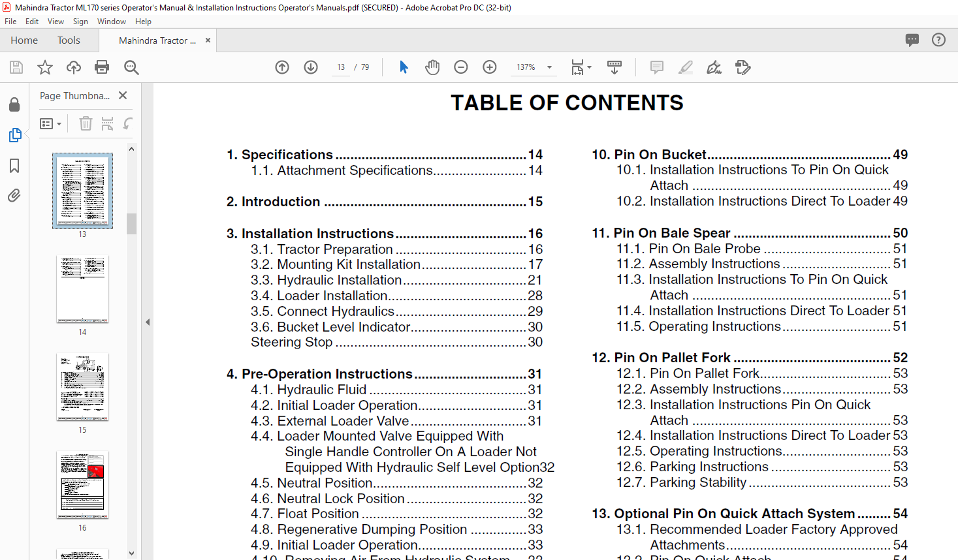The width and height of the screenshot is (958, 560).
Task: Open the find text magnifier tool
Action: click(x=131, y=67)
